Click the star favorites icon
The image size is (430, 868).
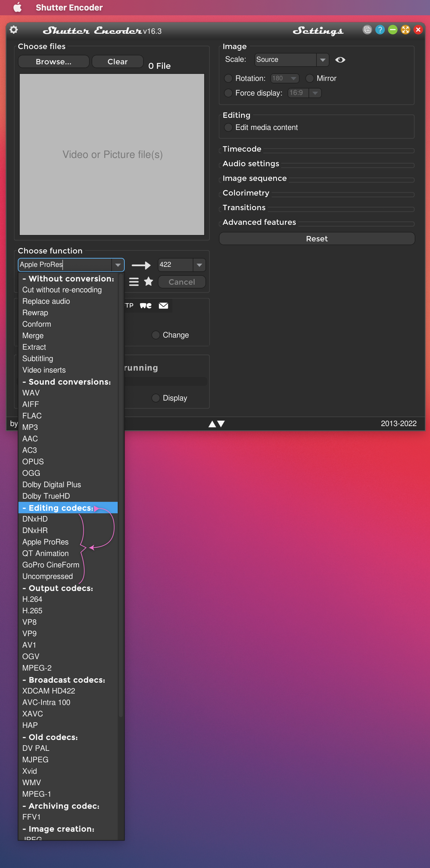[x=149, y=281]
